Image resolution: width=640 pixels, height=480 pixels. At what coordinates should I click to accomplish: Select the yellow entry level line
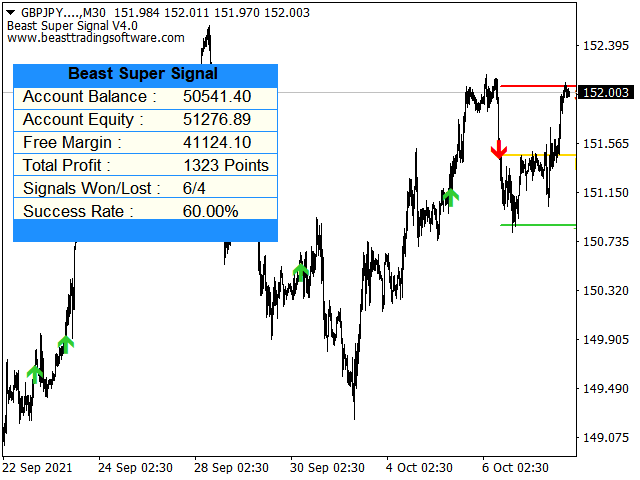pos(538,155)
